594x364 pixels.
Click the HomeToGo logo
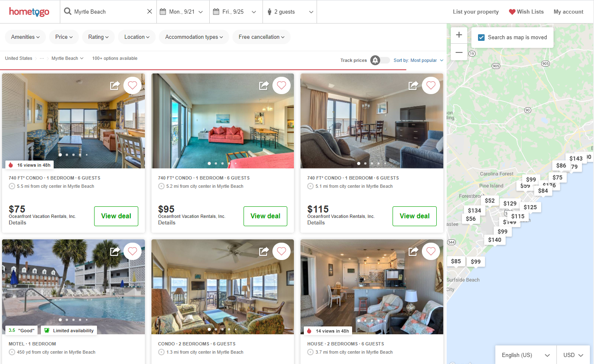(29, 12)
